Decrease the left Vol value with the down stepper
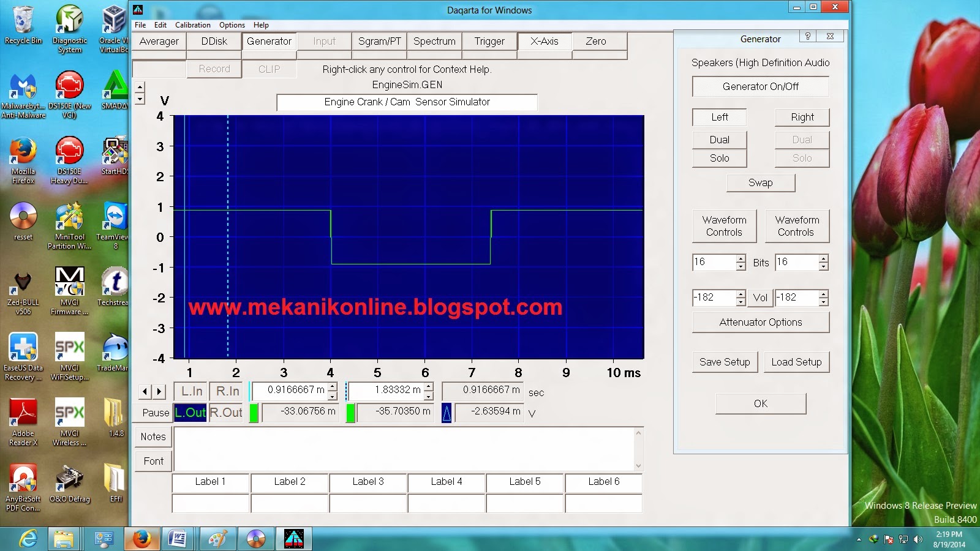Viewport: 980px width, 551px height. point(739,301)
